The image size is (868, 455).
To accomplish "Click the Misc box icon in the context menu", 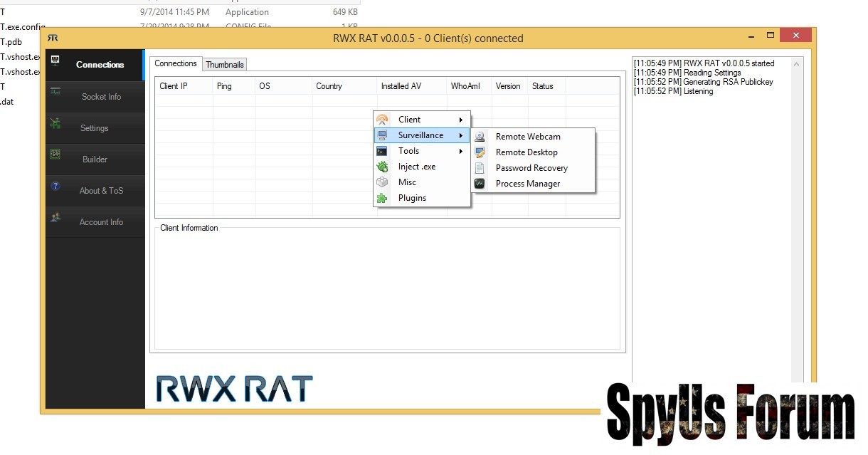I will coord(383,182).
